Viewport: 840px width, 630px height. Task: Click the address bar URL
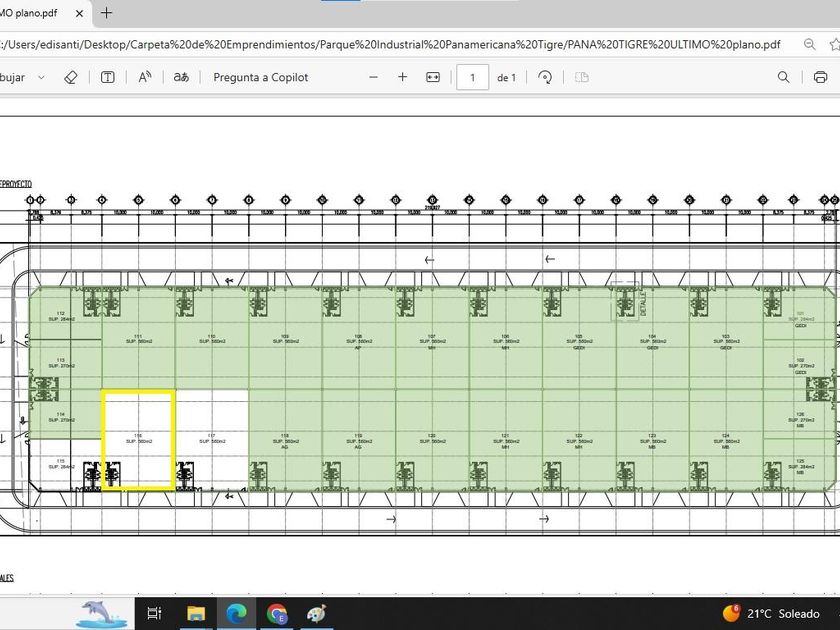(390, 44)
